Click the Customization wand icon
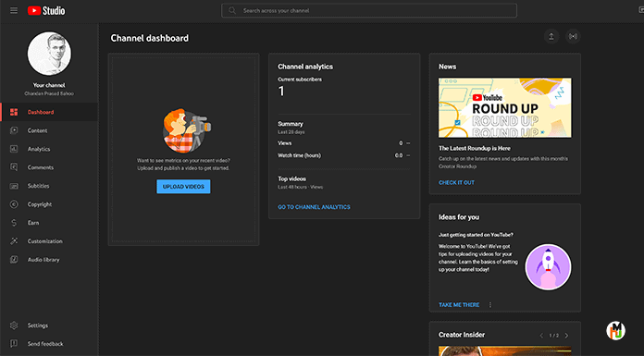 coord(14,241)
